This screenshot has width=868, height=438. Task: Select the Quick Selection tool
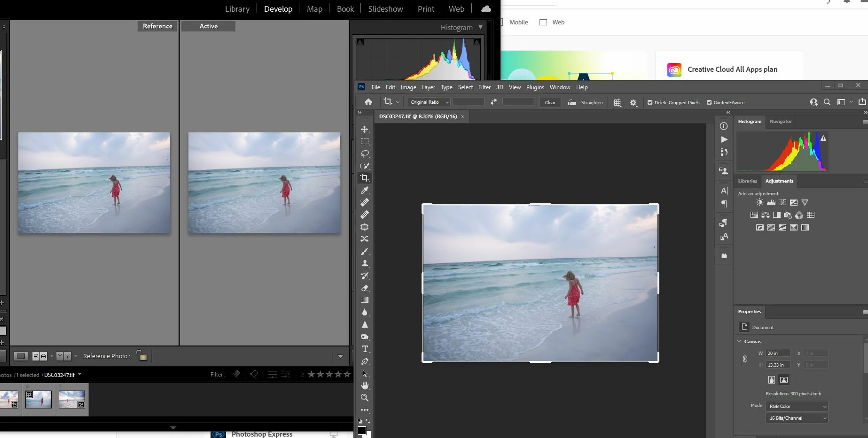point(365,166)
